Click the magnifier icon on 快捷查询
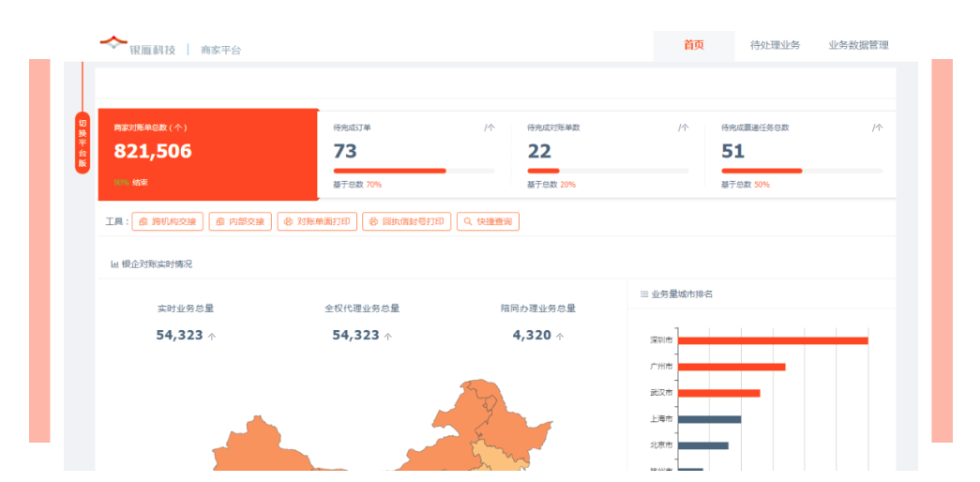 point(467,222)
